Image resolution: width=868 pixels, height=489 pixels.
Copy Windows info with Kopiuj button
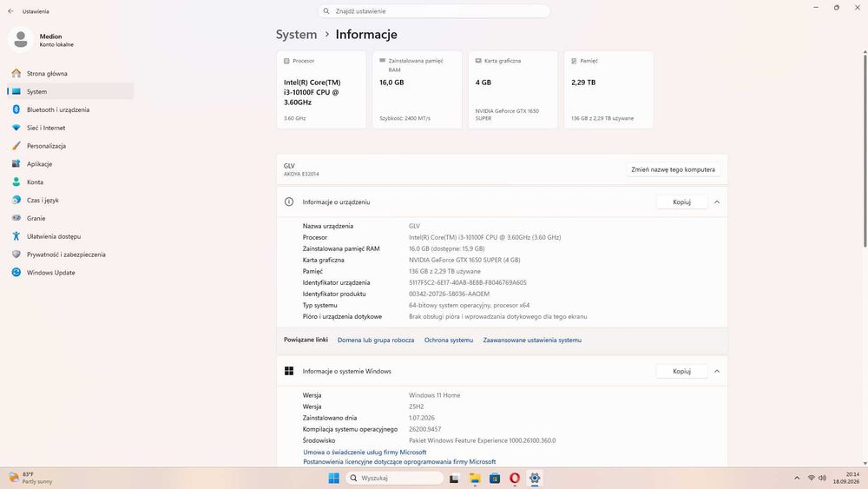[x=681, y=371]
